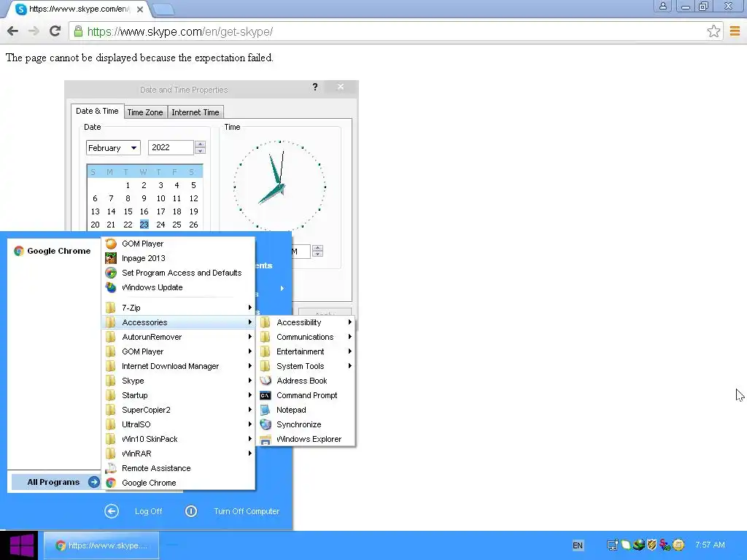
Task: Open the System Tools submenu
Action: [x=306, y=366]
